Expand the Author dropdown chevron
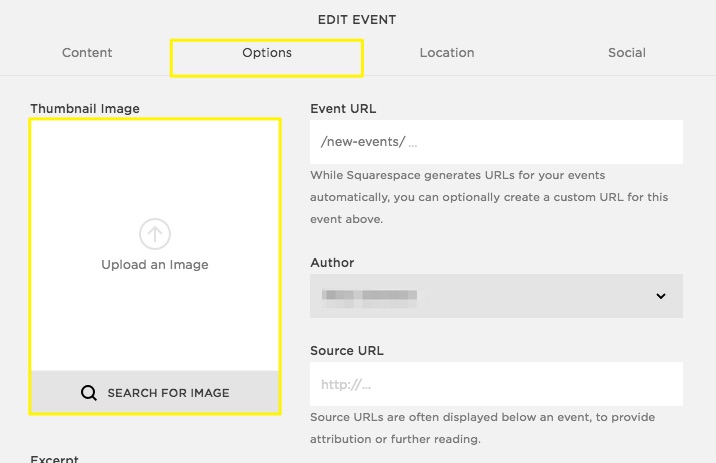This screenshot has height=463, width=716. (660, 296)
